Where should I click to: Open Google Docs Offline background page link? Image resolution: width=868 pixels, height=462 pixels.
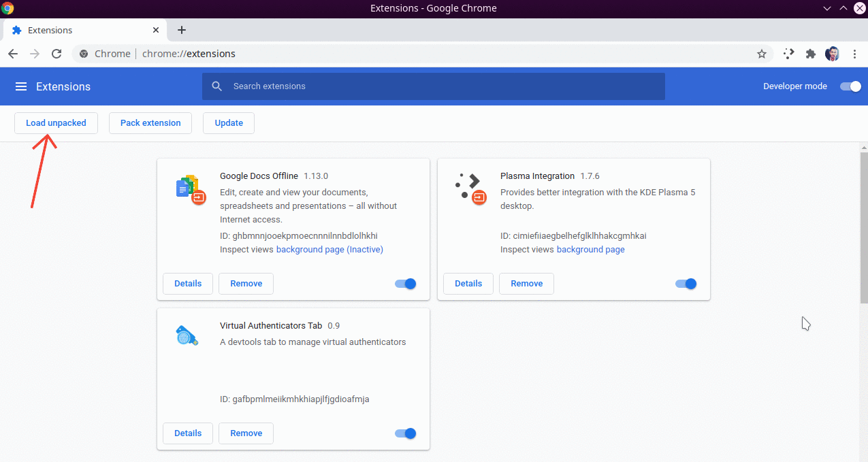329,250
